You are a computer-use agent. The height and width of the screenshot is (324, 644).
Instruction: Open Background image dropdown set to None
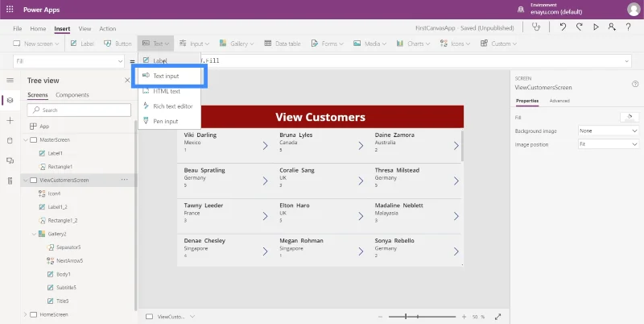pos(609,131)
